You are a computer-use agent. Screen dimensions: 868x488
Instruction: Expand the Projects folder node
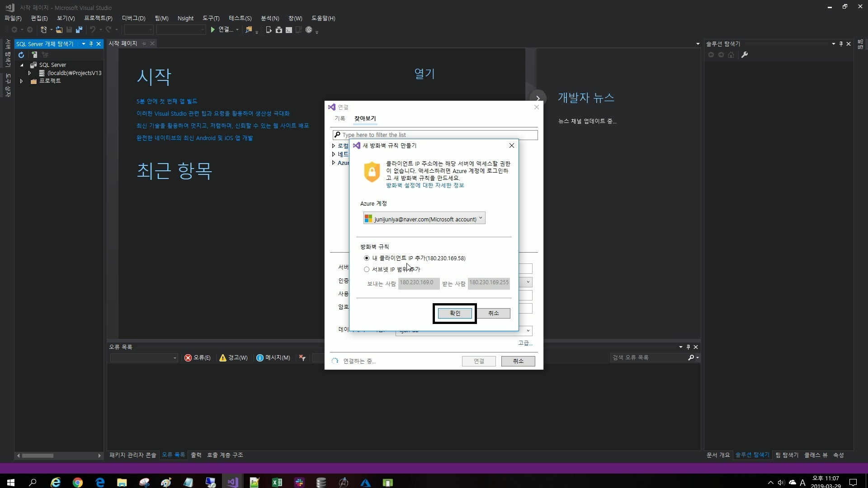(x=21, y=81)
